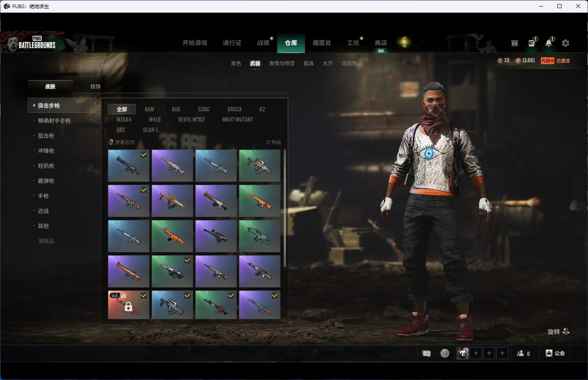Click the PUBG app icon in the title bar
This screenshot has width=588, height=380.
7,6
